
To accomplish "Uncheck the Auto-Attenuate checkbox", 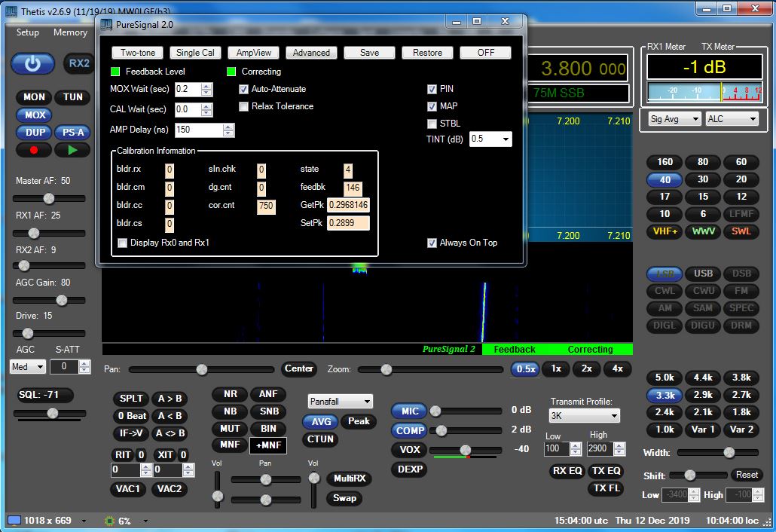I will 243,89.
